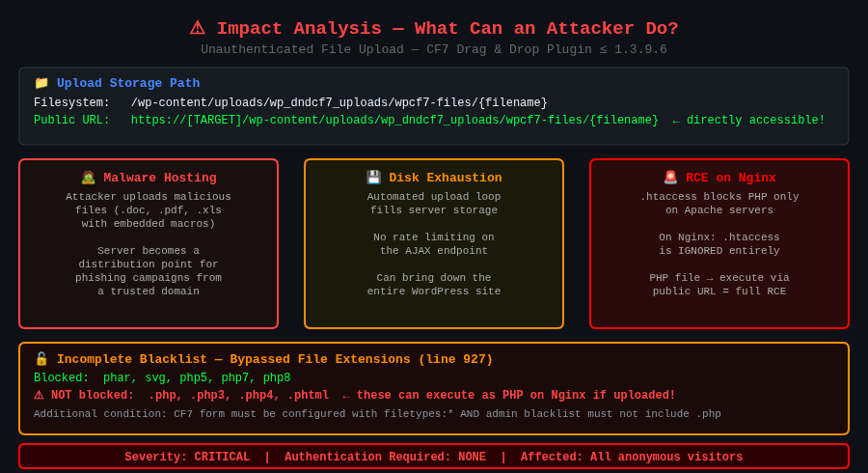Click the open padlock icon beside Incomplete Blacklist

click(x=41, y=359)
